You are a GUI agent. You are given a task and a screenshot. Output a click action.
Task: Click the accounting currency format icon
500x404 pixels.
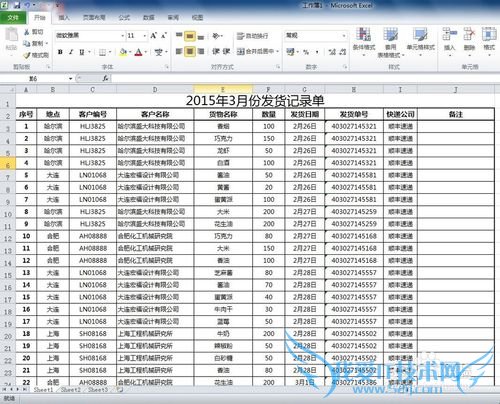point(291,52)
